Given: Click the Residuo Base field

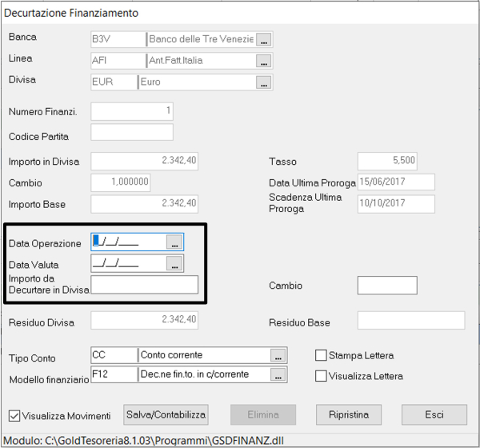Looking at the screenshot, I should point(411,320).
